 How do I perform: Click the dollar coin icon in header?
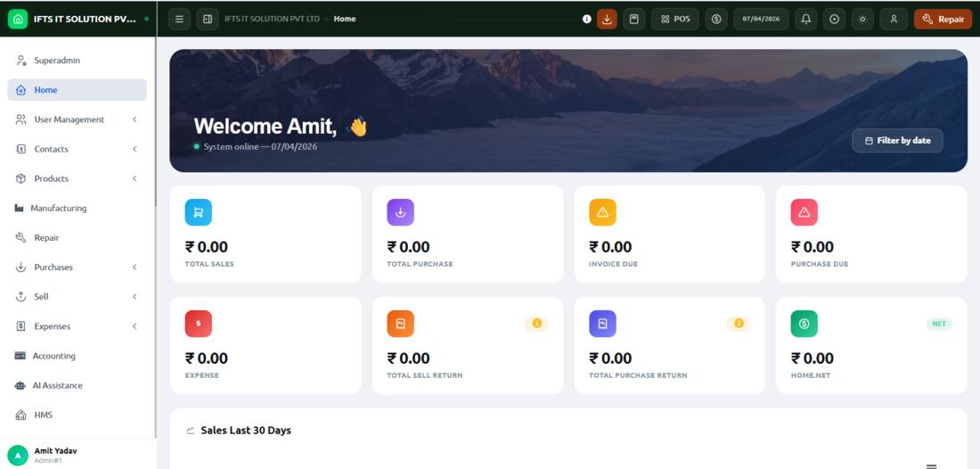[x=716, y=19]
